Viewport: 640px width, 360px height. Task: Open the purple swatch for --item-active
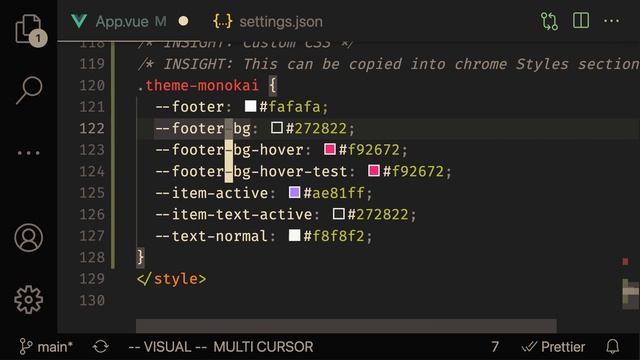point(295,192)
